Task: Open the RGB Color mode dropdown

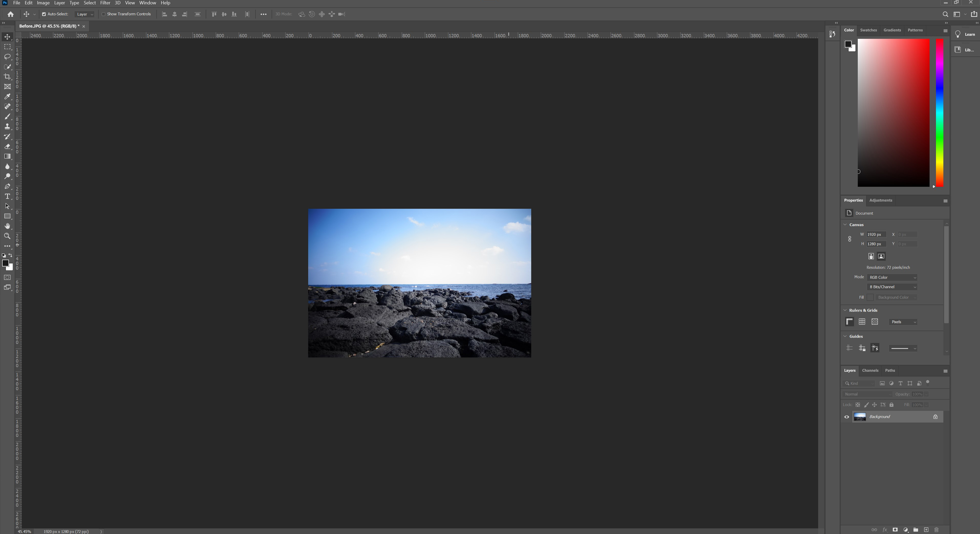Action: point(892,277)
